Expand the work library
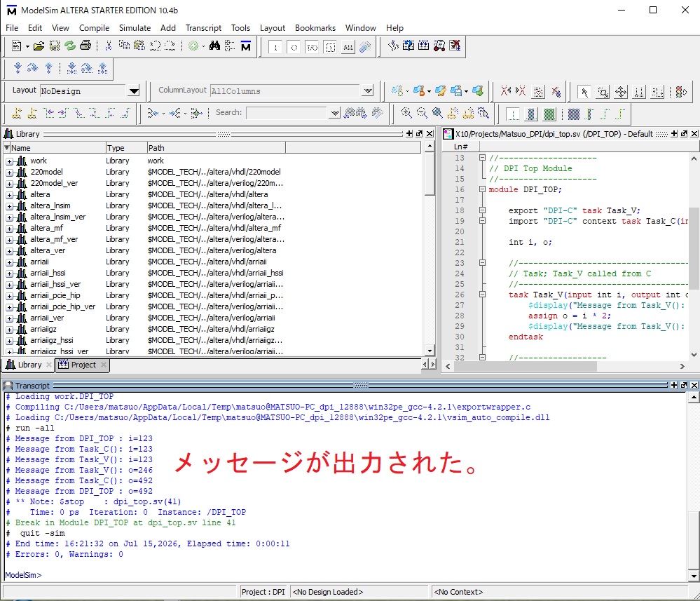Image resolution: width=700 pixels, height=601 pixels. click(x=9, y=161)
